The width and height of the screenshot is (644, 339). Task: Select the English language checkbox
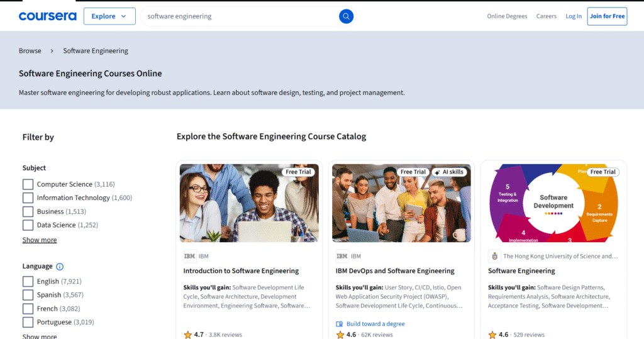[28, 282]
